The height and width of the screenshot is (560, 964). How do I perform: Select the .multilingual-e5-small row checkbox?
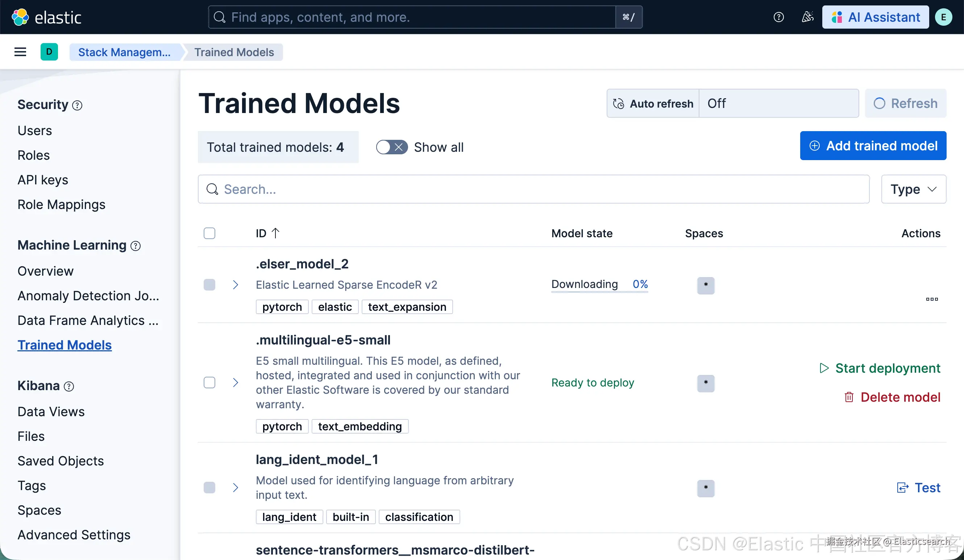209,383
